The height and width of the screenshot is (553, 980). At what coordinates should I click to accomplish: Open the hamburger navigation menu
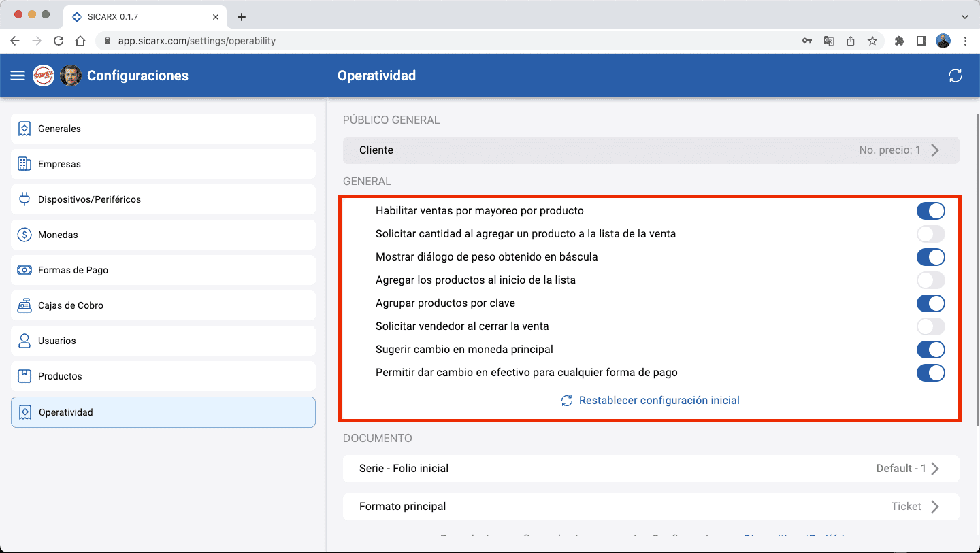coord(18,76)
